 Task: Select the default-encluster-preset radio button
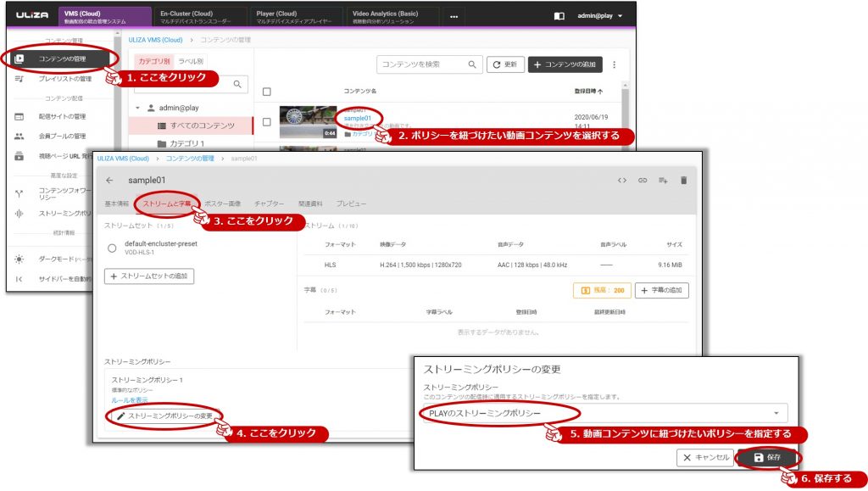click(112, 248)
